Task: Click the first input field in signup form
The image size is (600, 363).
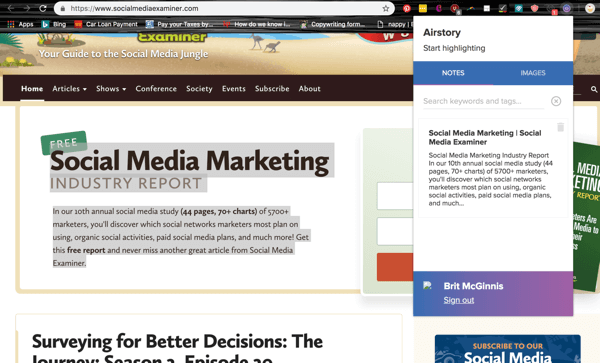Action: point(395,196)
